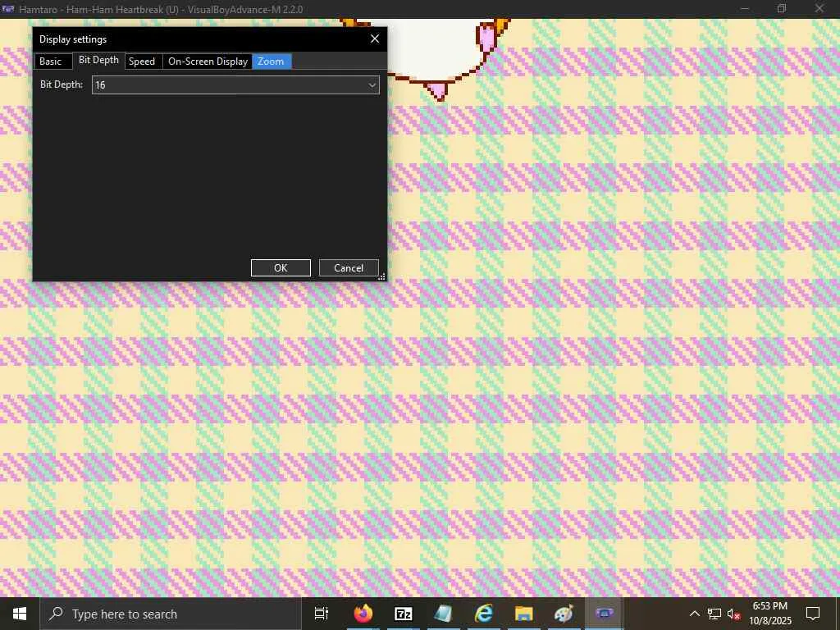Click the VisualBoyAdvance taskbar icon
This screenshot has height=630, width=840.
click(604, 614)
